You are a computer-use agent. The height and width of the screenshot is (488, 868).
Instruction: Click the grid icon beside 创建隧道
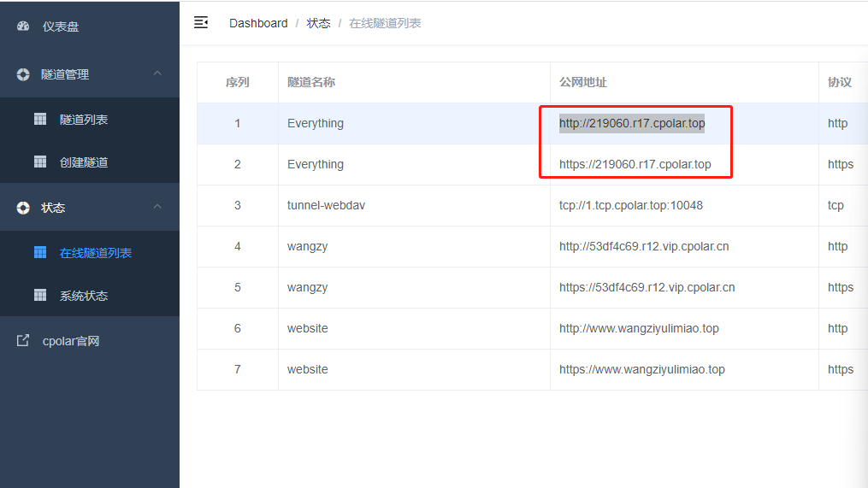pos(40,162)
